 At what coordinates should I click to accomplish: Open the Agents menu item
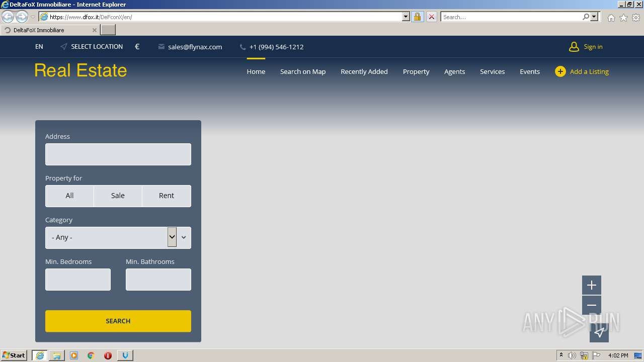[x=455, y=71]
